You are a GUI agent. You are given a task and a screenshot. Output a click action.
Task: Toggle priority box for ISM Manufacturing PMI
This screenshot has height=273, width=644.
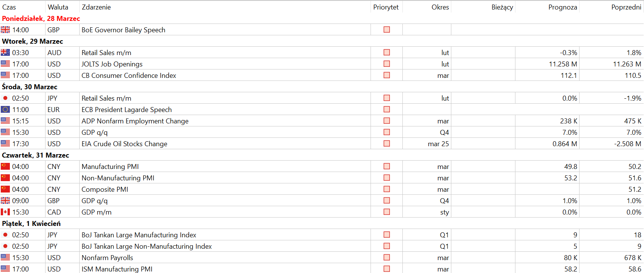coord(387,269)
